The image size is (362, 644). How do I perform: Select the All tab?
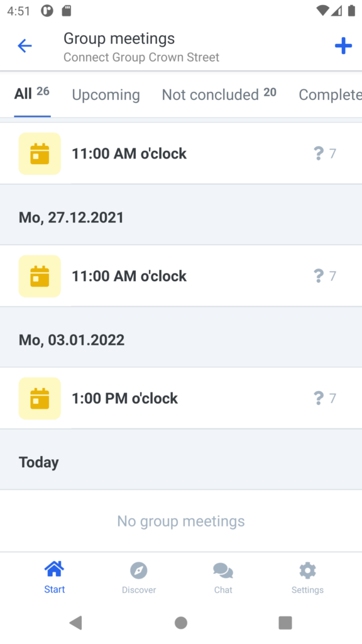click(x=32, y=94)
